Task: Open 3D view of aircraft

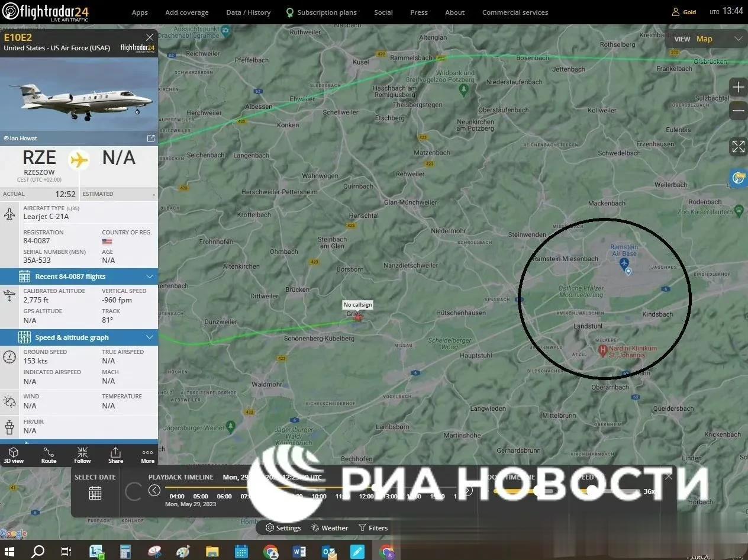Action: 14,455
